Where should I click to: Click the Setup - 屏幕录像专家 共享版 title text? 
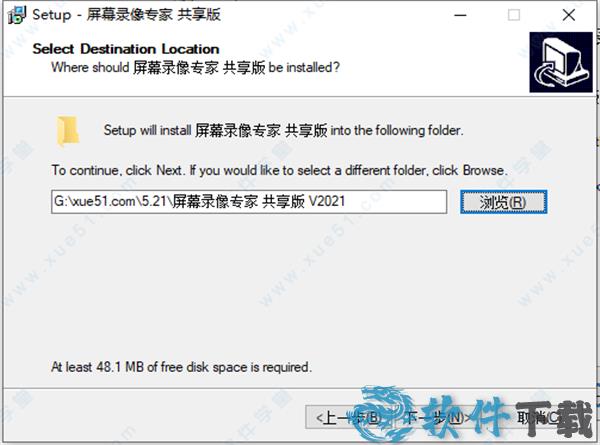[x=127, y=15]
